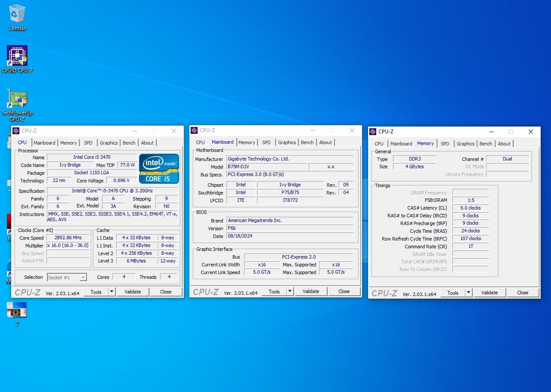Open Graphics tab in CPU window
The image size is (551, 392).
(109, 143)
